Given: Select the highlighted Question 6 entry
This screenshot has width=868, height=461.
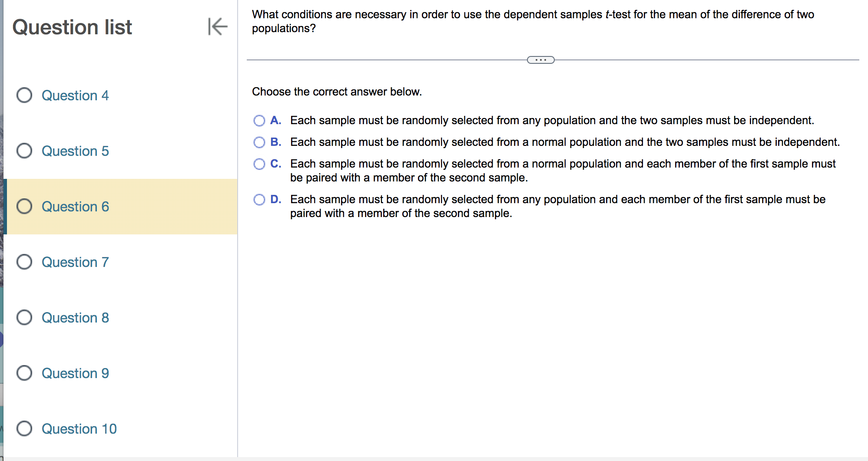Looking at the screenshot, I should tap(75, 207).
